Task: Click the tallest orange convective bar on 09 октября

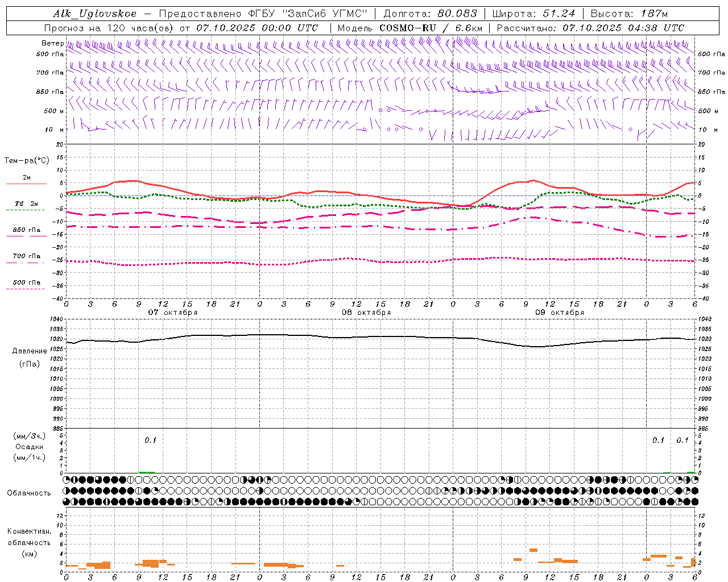Action: click(533, 550)
